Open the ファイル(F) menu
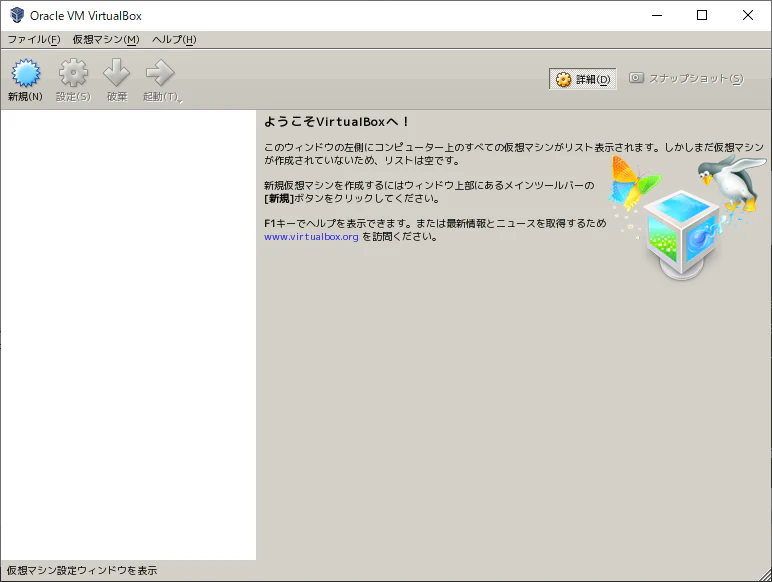Image resolution: width=772 pixels, height=582 pixels. [33, 39]
